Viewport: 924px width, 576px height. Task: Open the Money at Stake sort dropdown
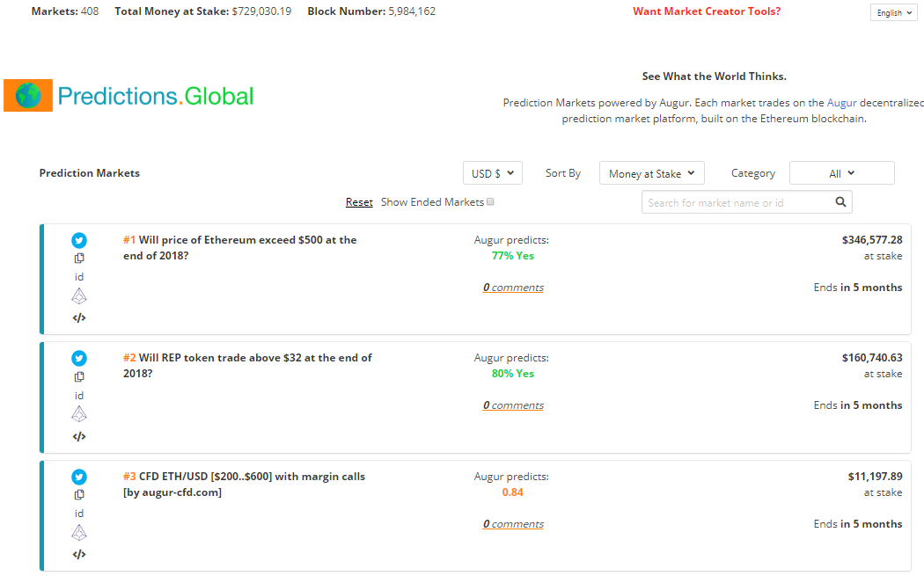pyautogui.click(x=652, y=173)
